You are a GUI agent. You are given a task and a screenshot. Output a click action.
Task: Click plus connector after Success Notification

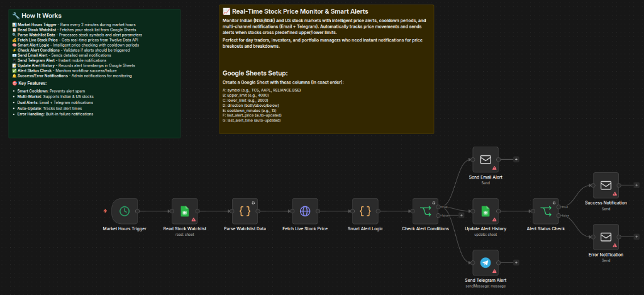click(x=636, y=186)
